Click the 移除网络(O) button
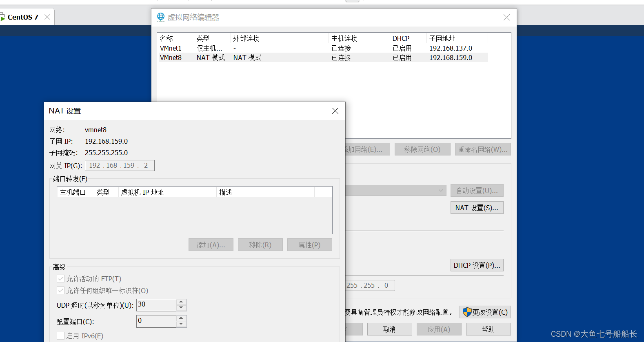This screenshot has height=342, width=644. [422, 149]
